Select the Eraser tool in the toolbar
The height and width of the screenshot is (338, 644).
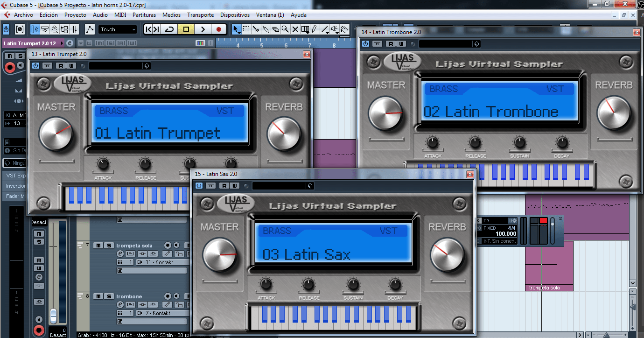coord(276,29)
